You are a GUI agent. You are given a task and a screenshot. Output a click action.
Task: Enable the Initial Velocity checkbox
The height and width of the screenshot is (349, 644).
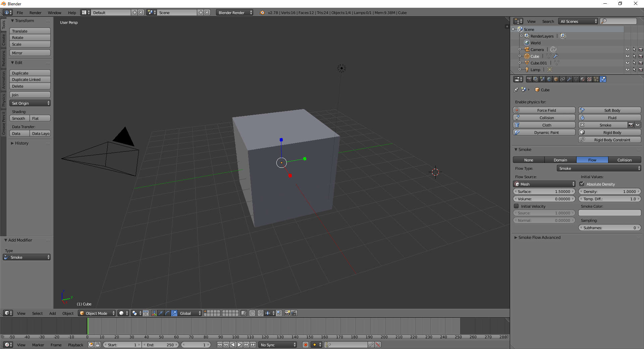click(517, 206)
